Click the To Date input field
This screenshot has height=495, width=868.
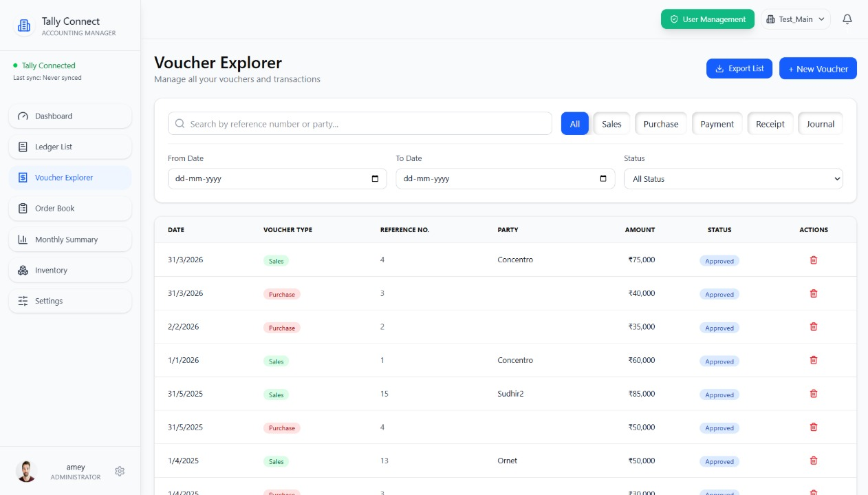(506, 178)
